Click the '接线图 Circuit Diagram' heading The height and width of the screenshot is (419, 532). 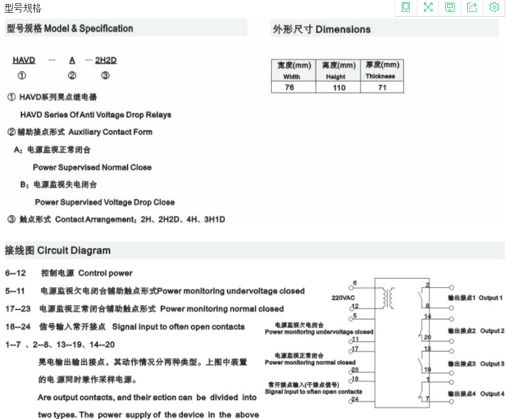click(57, 251)
